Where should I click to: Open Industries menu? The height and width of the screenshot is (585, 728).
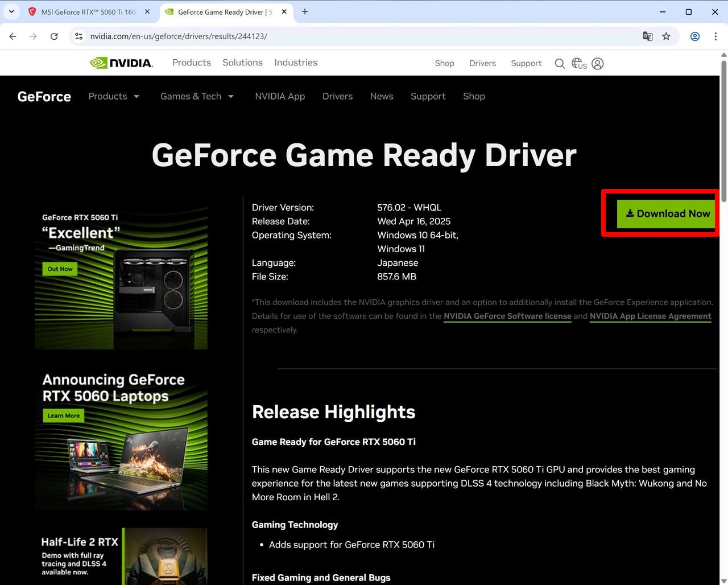click(296, 63)
